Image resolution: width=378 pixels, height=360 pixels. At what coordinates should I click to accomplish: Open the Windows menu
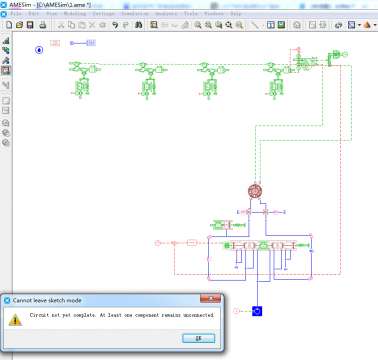(x=214, y=14)
